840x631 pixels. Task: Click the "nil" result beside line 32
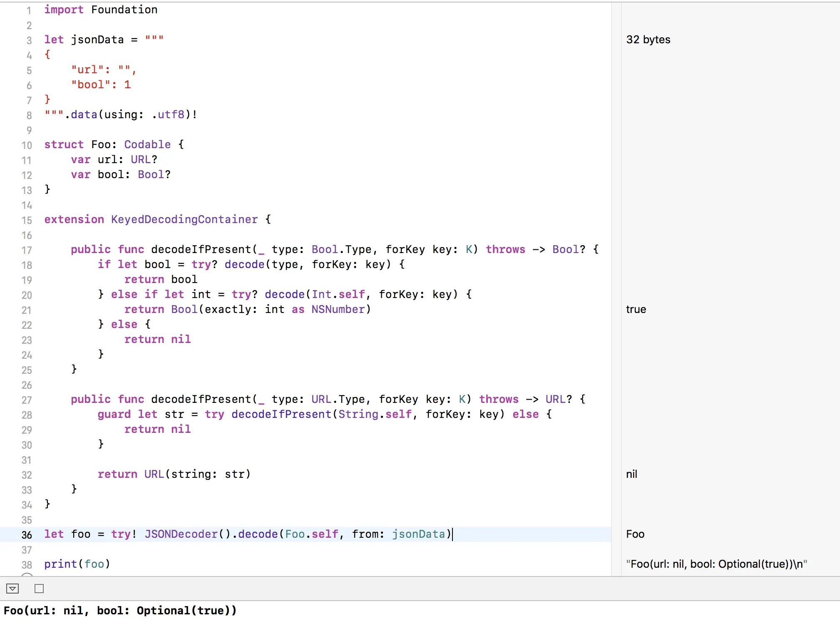(x=631, y=474)
